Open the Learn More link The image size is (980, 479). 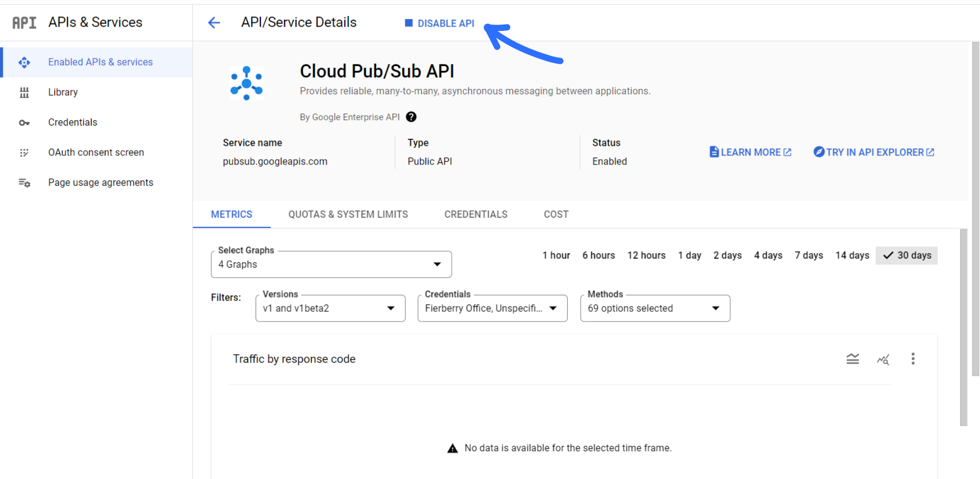pos(750,152)
